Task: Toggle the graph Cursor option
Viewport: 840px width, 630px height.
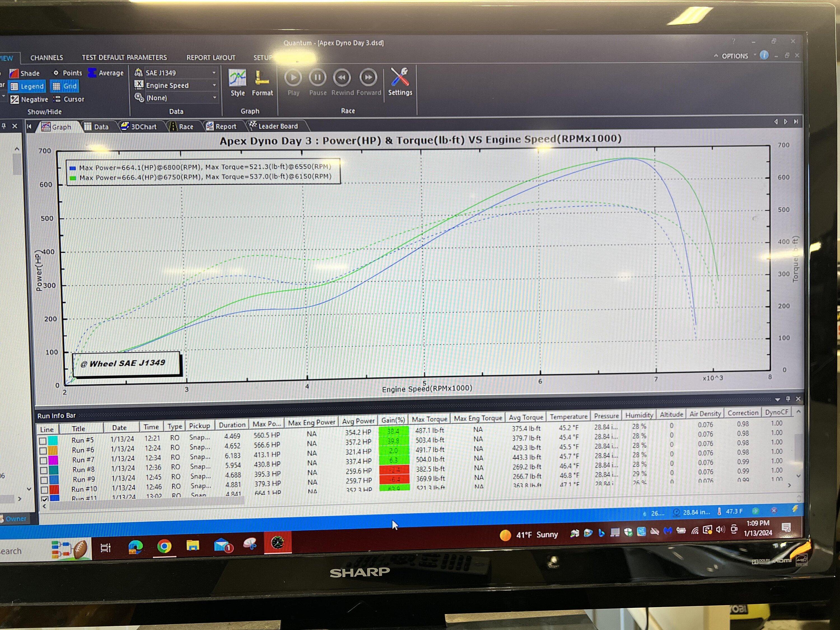Action: tap(69, 99)
